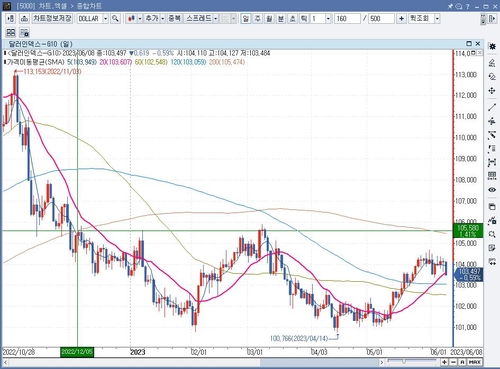This screenshot has height=369, width=500.
Task: Select the 월 monthly period toggle
Action: click(269, 19)
